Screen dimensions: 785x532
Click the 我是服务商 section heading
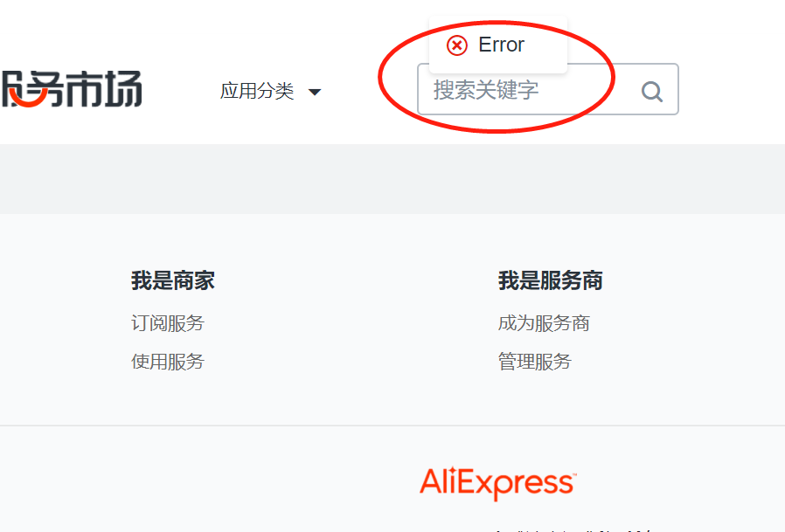point(550,280)
